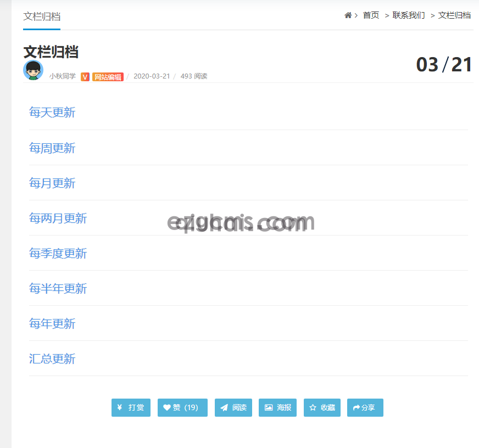
Task: Open the 每半年更新 link
Action: coord(58,289)
